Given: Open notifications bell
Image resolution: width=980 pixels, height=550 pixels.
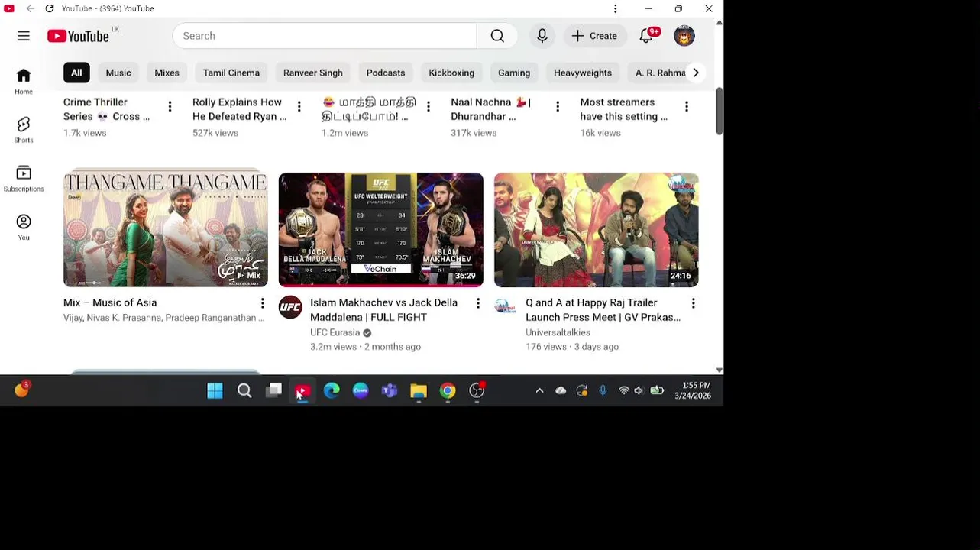Looking at the screenshot, I should point(647,36).
